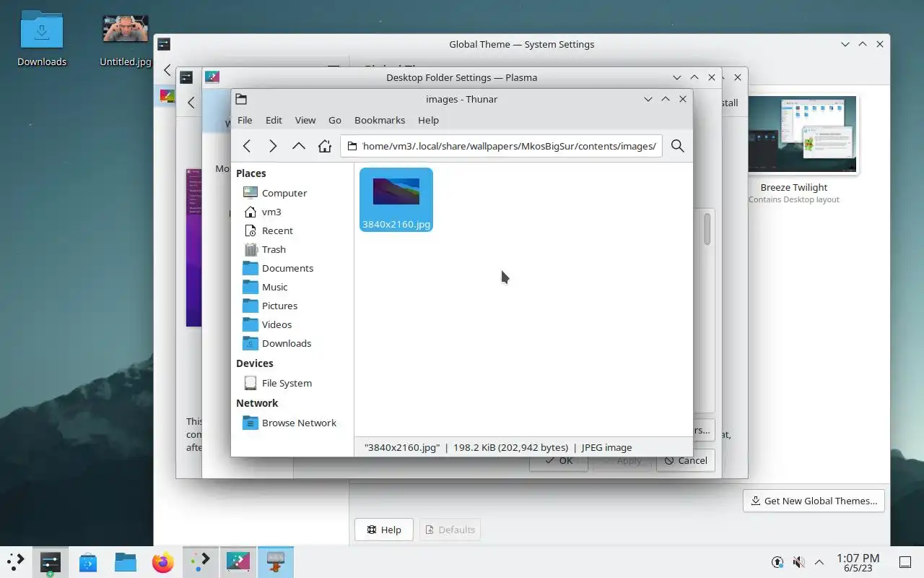This screenshot has width=924, height=578.
Task: Open the View menu in Thunar
Action: pyautogui.click(x=305, y=120)
